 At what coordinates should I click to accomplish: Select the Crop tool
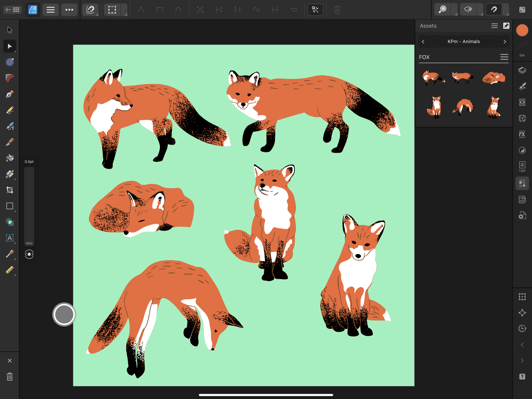tap(10, 190)
